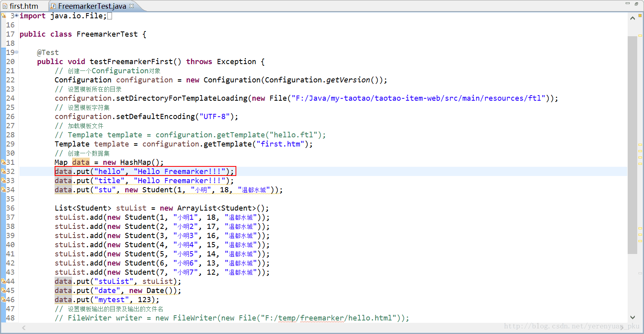Click the vertical scrollbar thumb
Image resolution: width=644 pixels, height=334 pixels.
[632, 145]
